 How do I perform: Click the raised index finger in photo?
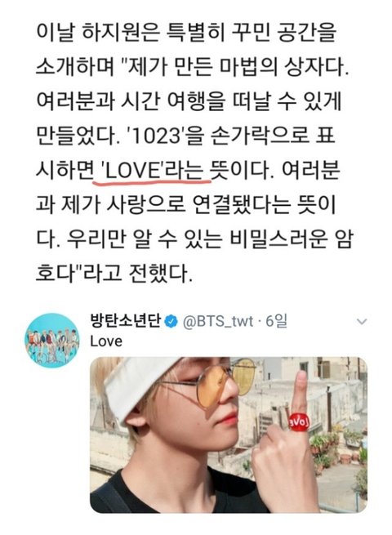[x=300, y=392]
